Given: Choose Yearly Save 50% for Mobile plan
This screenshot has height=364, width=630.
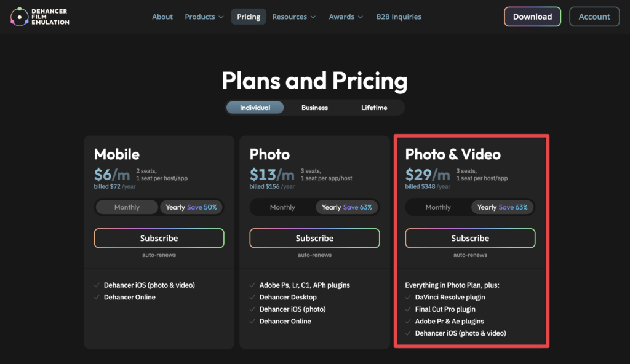Looking at the screenshot, I should (x=191, y=207).
